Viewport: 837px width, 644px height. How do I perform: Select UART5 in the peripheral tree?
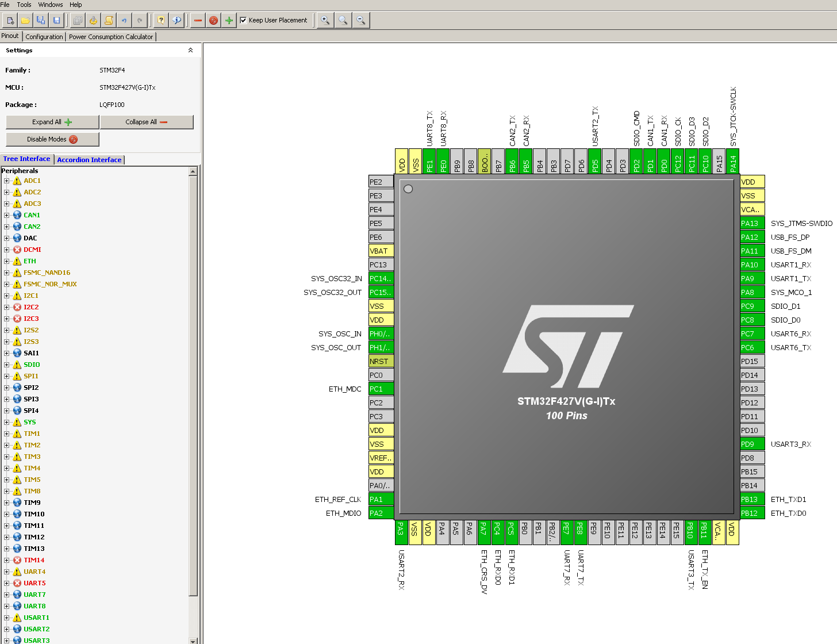click(34, 583)
